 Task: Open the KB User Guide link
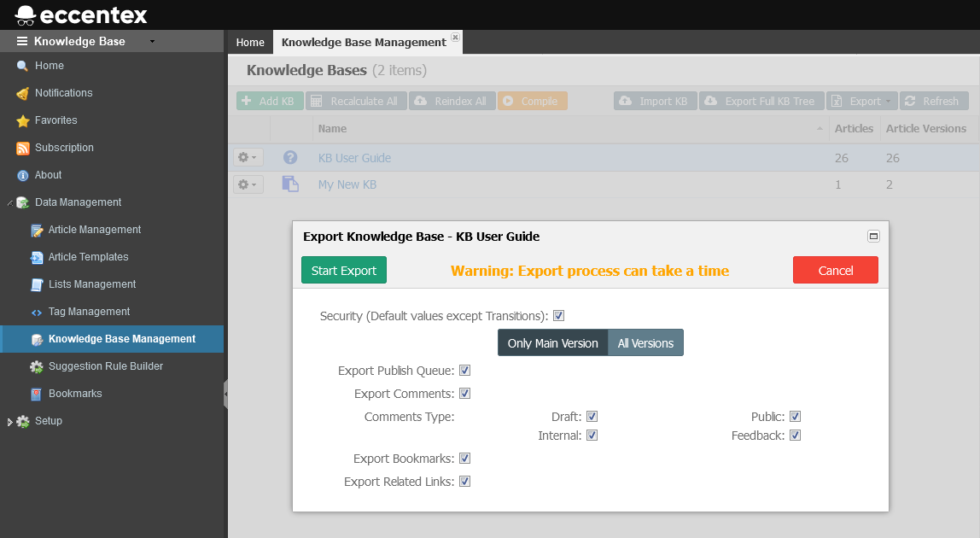coord(354,158)
